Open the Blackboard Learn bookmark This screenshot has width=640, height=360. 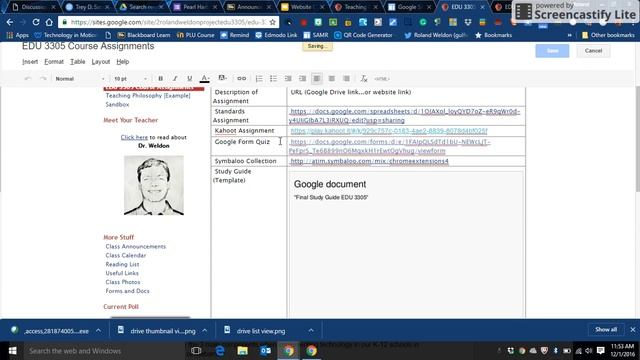coord(144,35)
